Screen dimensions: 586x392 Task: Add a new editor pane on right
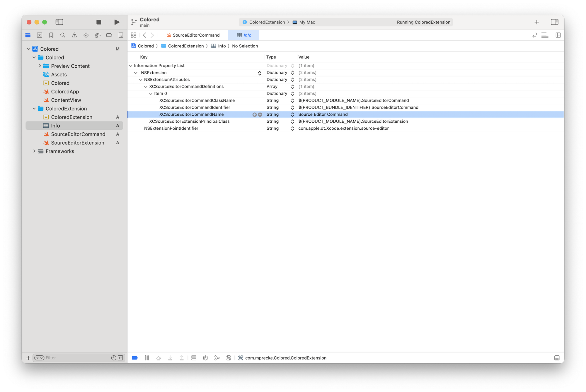coord(558,35)
